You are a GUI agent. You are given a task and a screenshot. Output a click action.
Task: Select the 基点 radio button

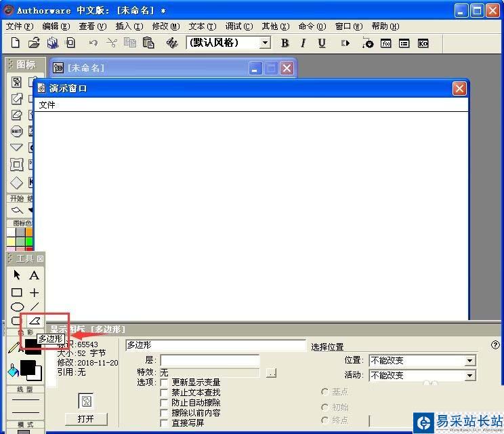[x=324, y=392]
